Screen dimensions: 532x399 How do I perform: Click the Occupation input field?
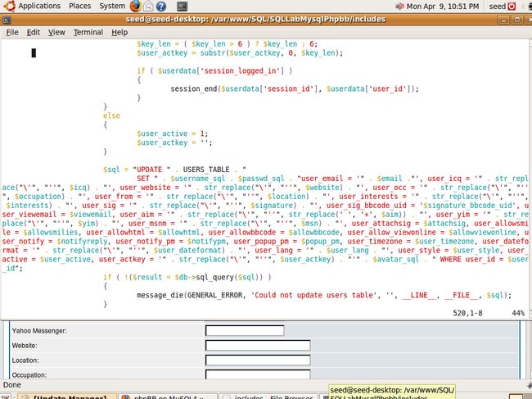tap(258, 374)
